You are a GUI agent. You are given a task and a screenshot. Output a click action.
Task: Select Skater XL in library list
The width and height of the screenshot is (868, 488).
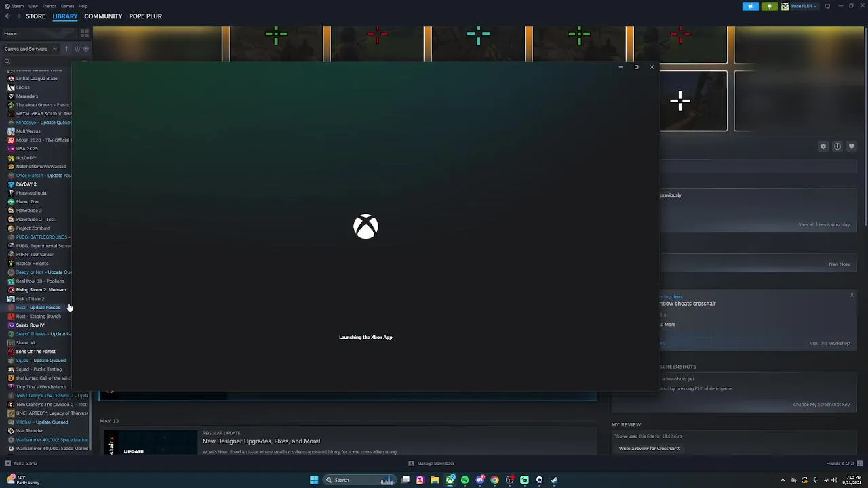[x=26, y=343]
